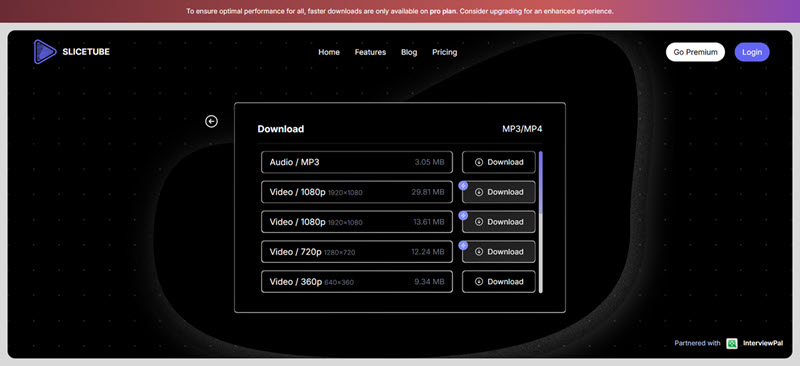Open the Pricing page

point(444,52)
